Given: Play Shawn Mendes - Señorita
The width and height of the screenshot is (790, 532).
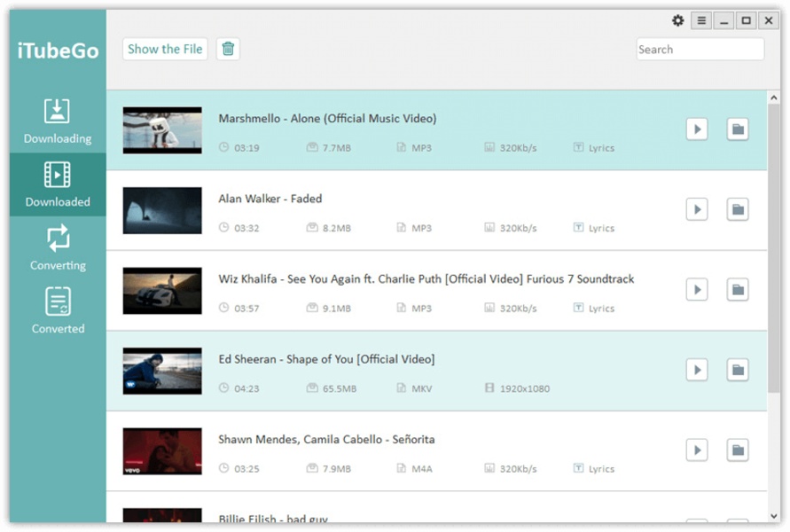Looking at the screenshot, I should 697,450.
